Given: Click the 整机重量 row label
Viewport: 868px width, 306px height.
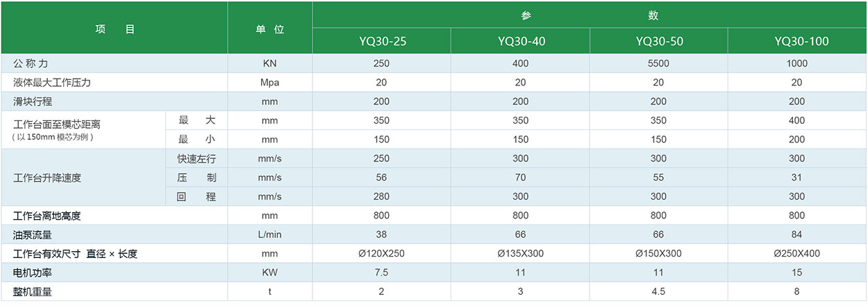Looking at the screenshot, I should point(33,292).
